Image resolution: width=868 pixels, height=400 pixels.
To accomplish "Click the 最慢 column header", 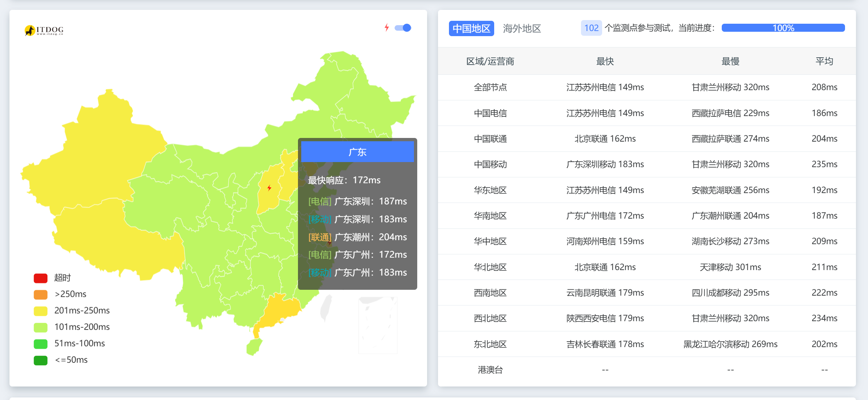I will click(x=731, y=61).
